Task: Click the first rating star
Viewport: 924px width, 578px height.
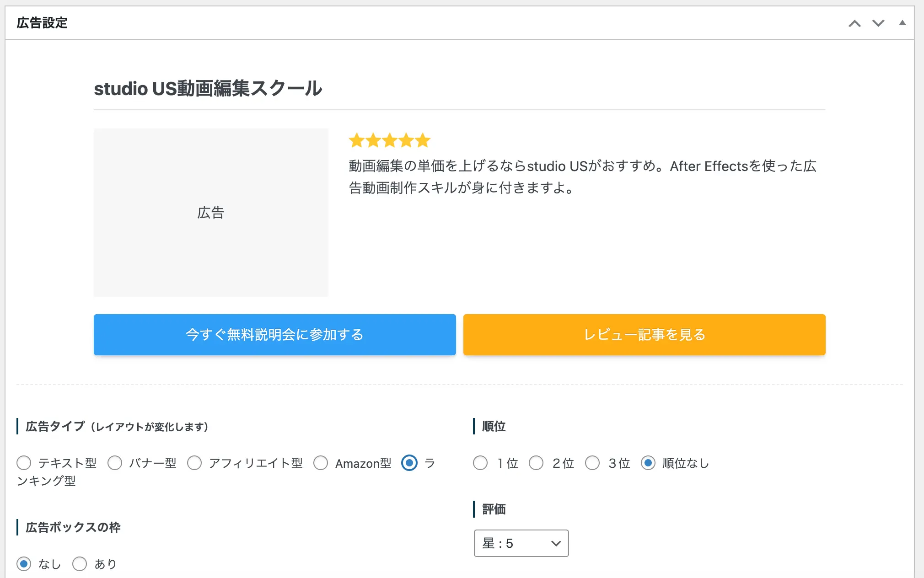Action: pyautogui.click(x=357, y=140)
